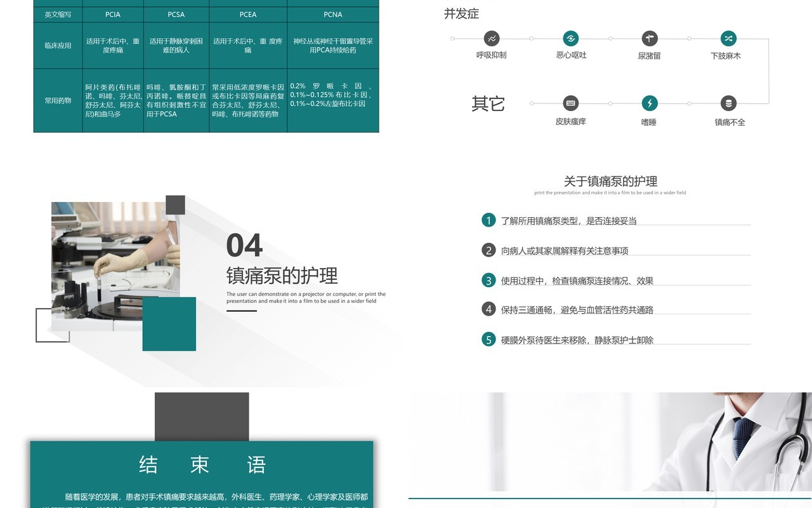Viewport: 812px width, 508px height.
Task: Click the PCEA drugs cell starting 常采用低浓度罗哌卡因
Action: (x=248, y=100)
